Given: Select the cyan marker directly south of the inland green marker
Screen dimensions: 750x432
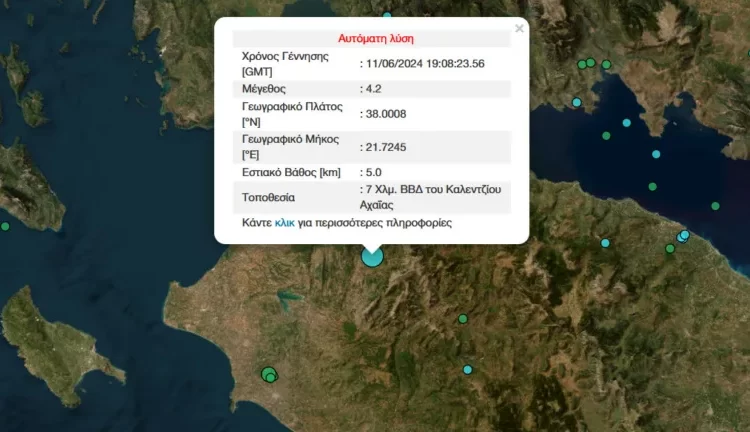Looking at the screenshot, I should [x=468, y=369].
